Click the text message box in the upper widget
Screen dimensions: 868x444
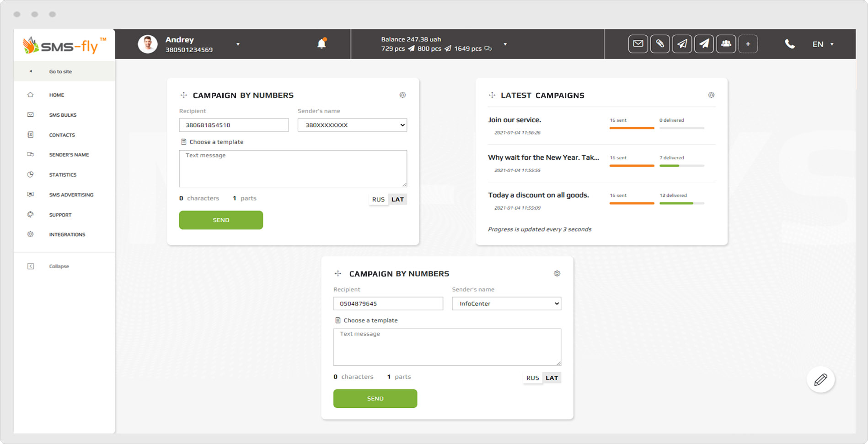(x=293, y=168)
